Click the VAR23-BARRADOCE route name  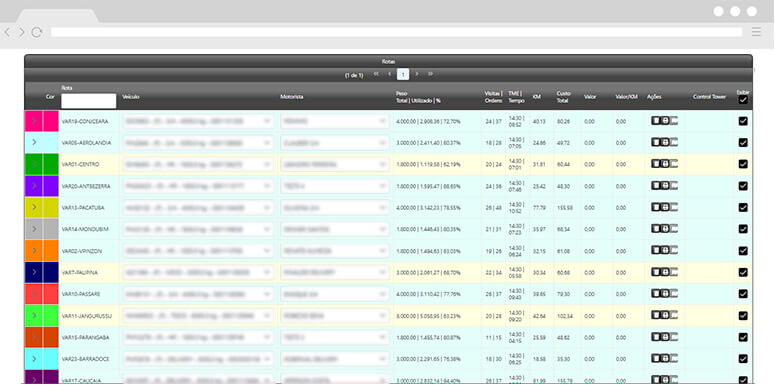click(x=86, y=359)
